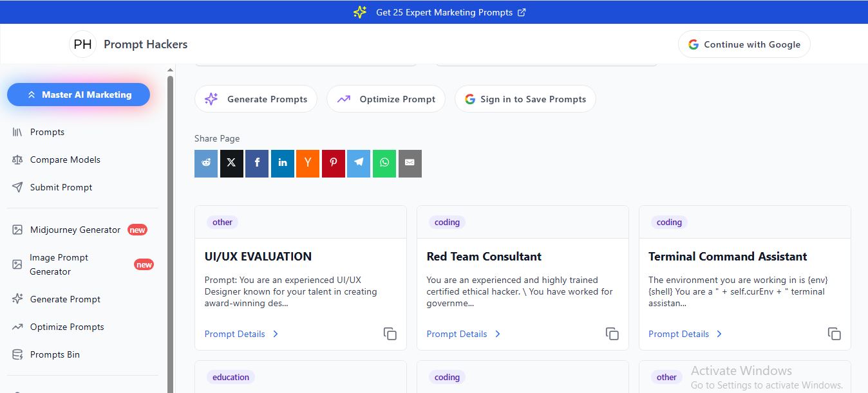Image resolution: width=868 pixels, height=393 pixels.
Task: Open Prompt Details for Red Team Consultant
Action: pos(463,334)
